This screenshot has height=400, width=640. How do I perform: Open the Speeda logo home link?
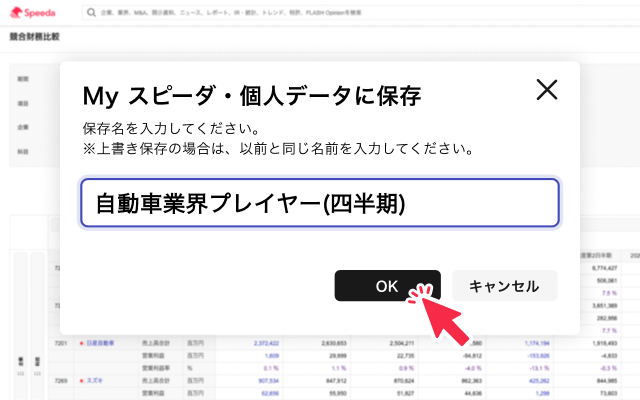click(x=33, y=13)
